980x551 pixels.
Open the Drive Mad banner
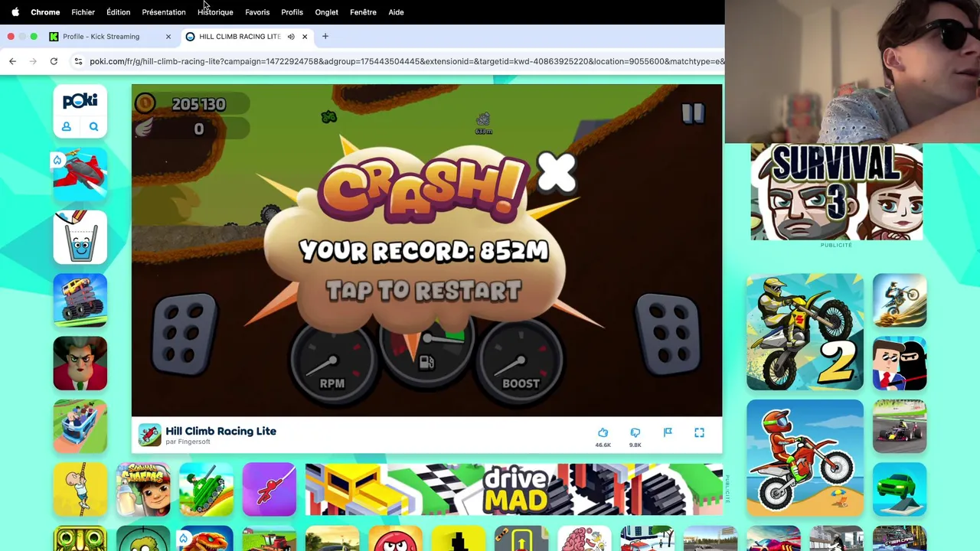coord(513,490)
